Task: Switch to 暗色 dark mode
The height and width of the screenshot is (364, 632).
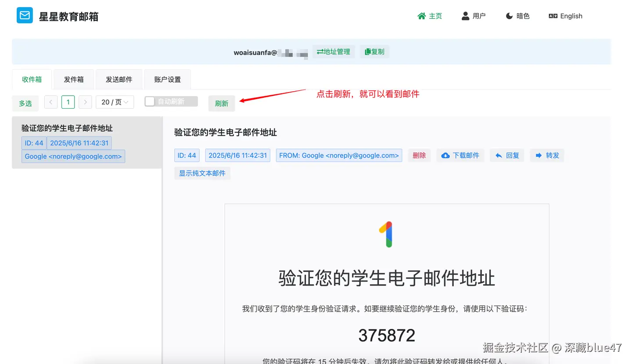Action: tap(517, 16)
